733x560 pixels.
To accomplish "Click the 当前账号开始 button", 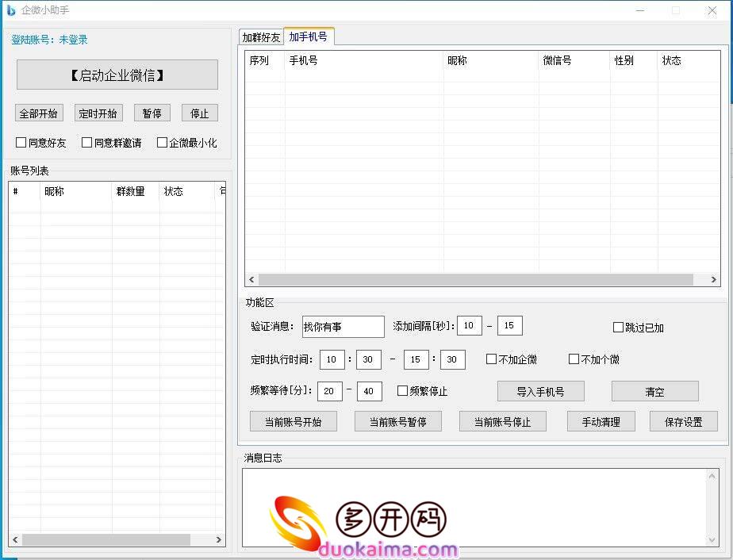I will (x=293, y=422).
